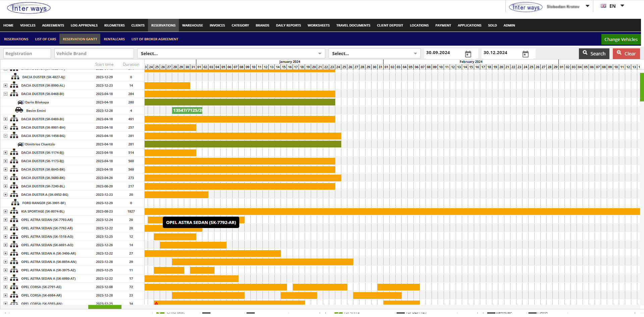Click the UK flag language icon
Screen dimensions: 644x317
point(603,6)
